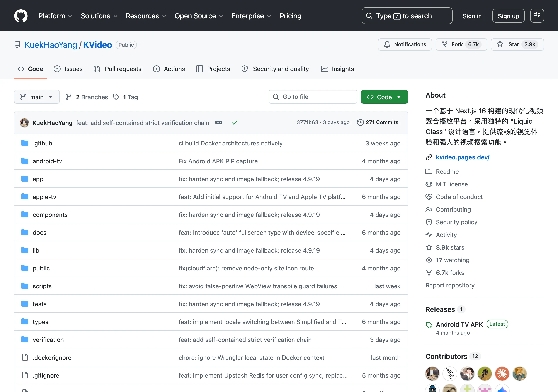
Task: Star the repository
Action: 517,44
